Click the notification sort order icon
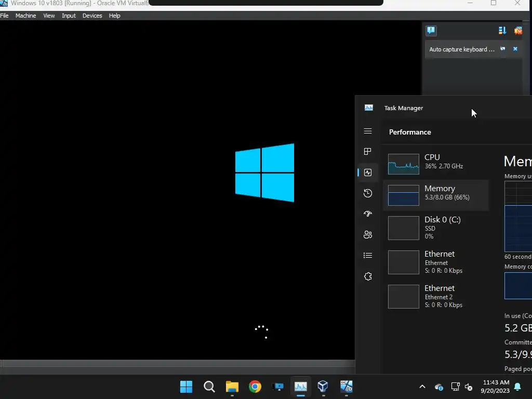532x399 pixels. [502, 31]
